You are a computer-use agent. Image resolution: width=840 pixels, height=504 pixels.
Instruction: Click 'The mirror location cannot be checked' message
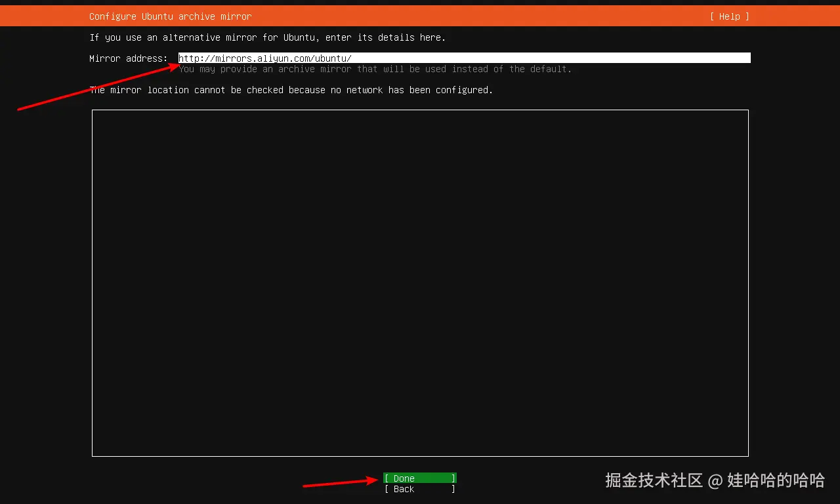[291, 90]
